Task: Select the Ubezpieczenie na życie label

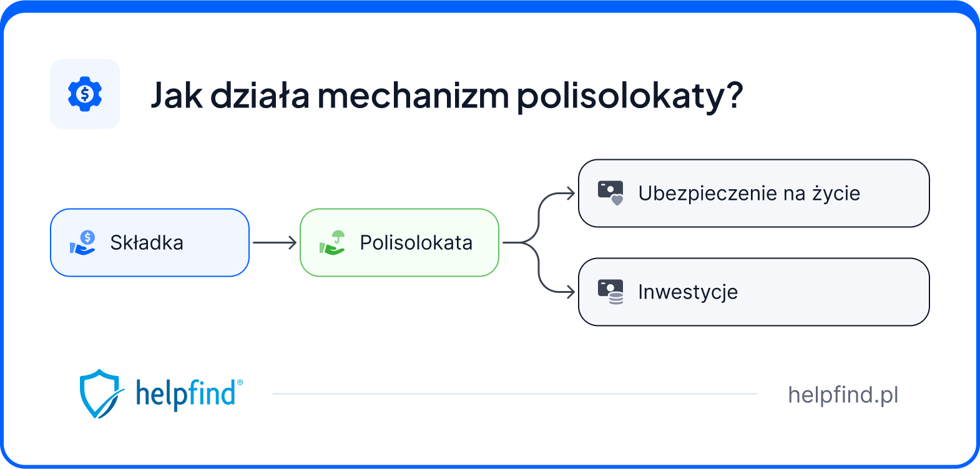Action: click(749, 194)
